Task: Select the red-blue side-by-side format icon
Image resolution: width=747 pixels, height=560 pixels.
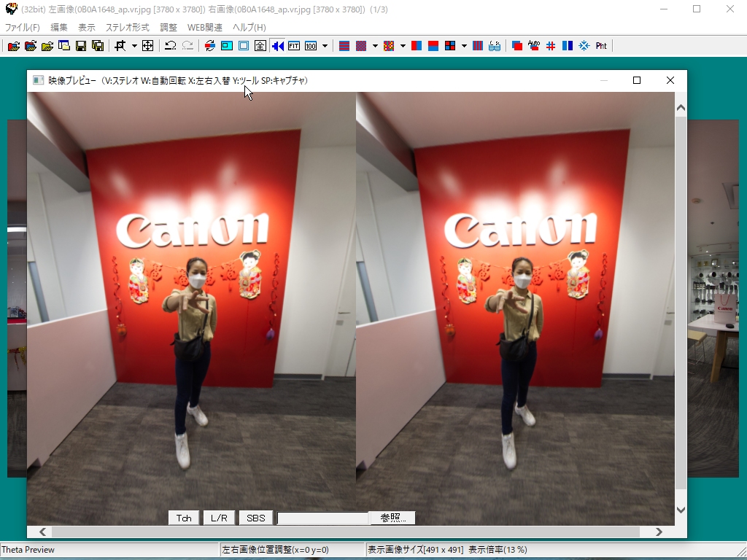Action: [x=417, y=46]
